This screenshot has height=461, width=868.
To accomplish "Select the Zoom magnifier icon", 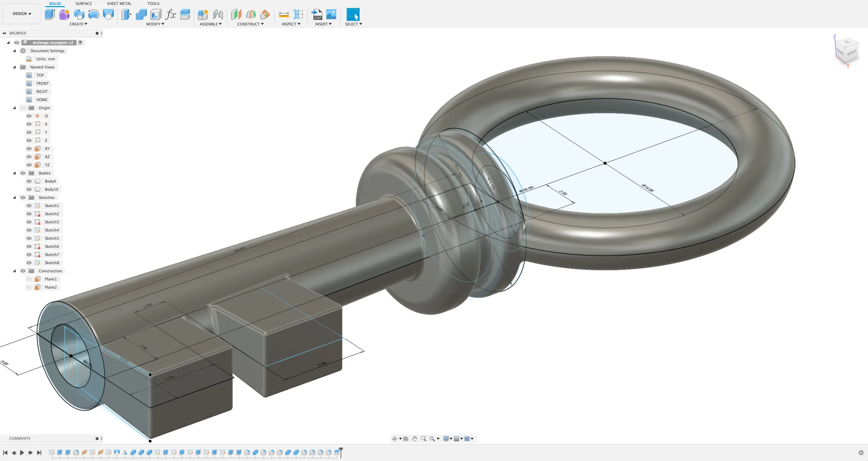I will tap(424, 438).
